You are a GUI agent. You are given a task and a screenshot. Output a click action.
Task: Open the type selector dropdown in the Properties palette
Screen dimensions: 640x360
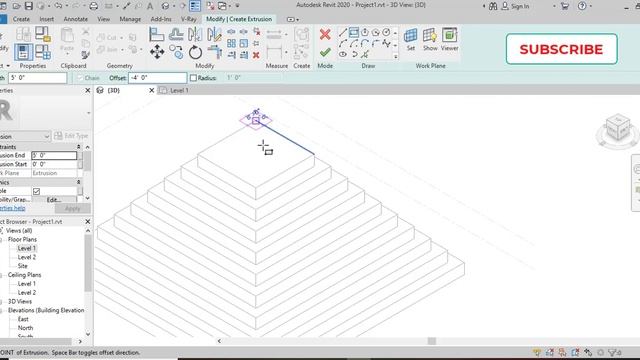point(89,113)
